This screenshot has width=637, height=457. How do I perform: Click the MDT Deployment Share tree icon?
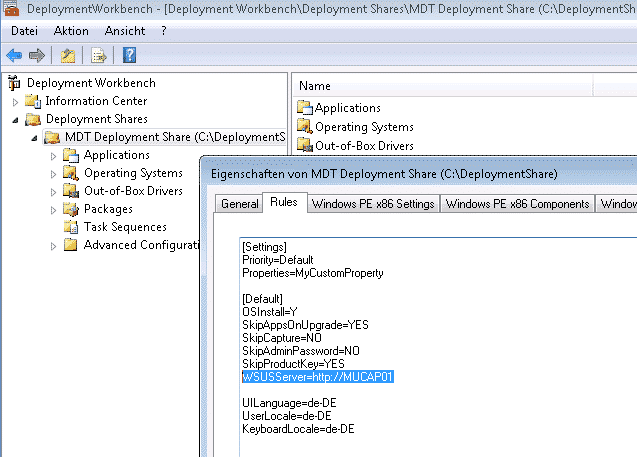(x=52, y=137)
